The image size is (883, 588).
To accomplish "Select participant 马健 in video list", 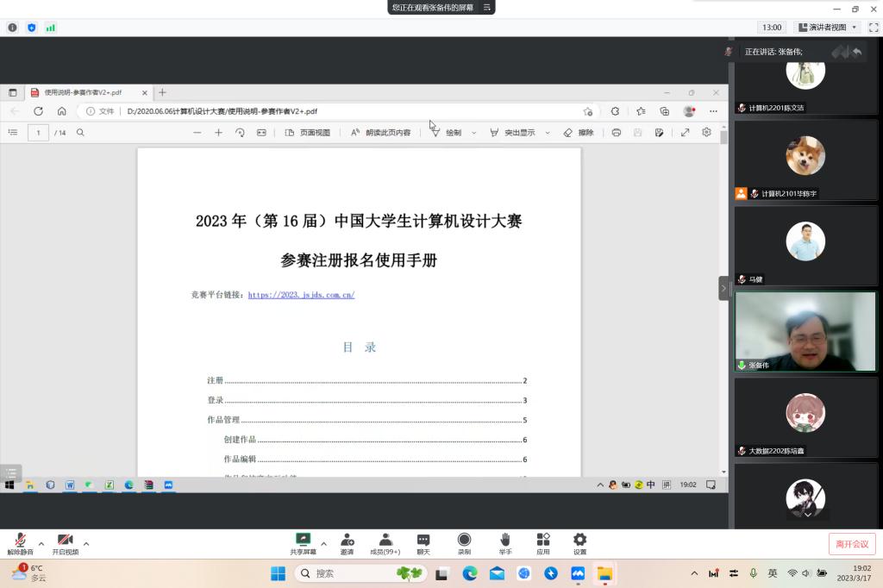I will [805, 246].
